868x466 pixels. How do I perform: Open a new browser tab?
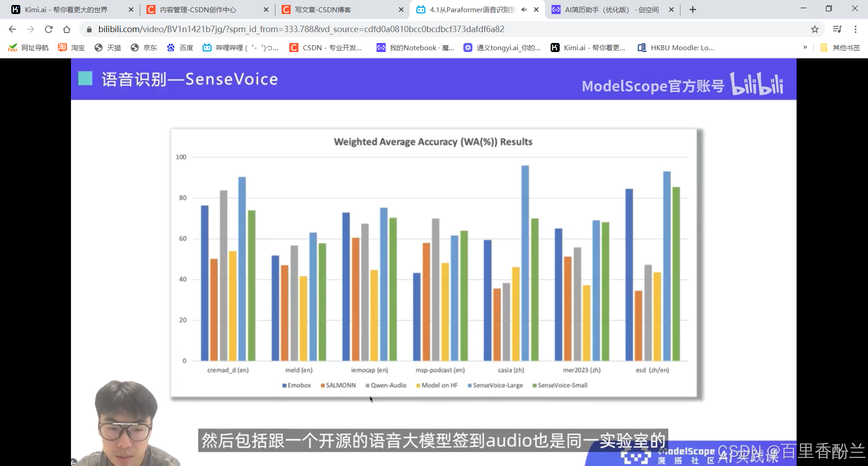693,10
